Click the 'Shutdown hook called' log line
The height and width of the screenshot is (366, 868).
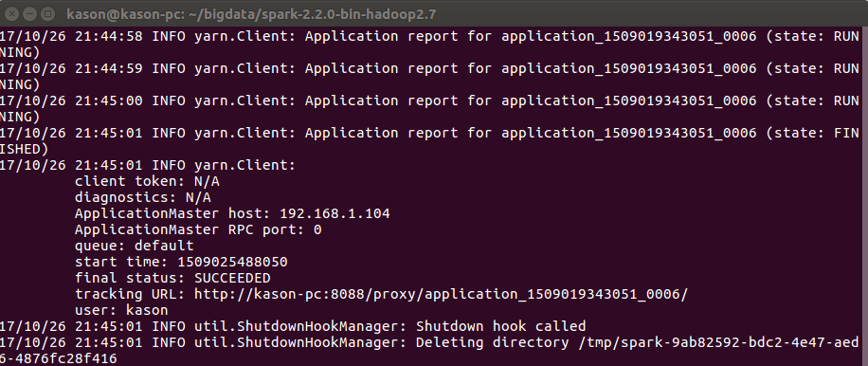pos(293,326)
